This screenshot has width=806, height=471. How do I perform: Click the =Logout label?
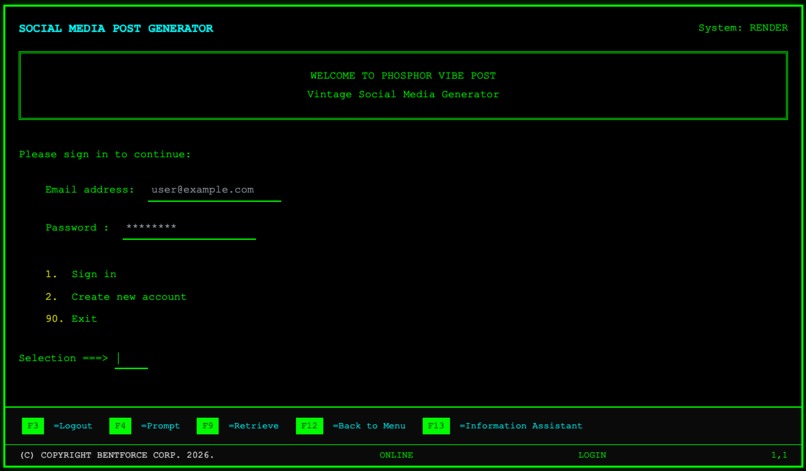tap(73, 426)
